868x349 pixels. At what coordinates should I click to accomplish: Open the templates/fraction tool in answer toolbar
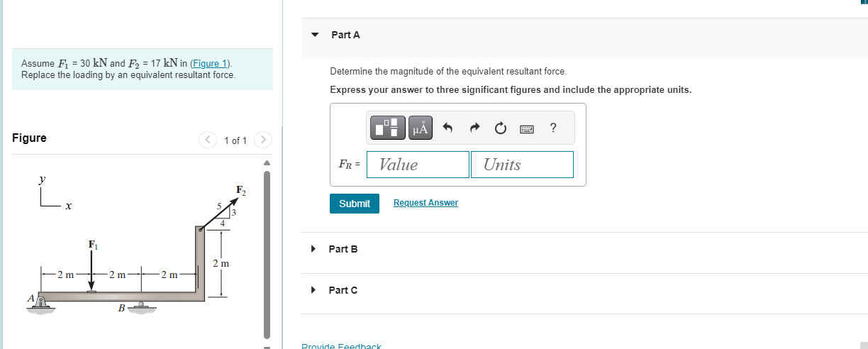point(386,128)
